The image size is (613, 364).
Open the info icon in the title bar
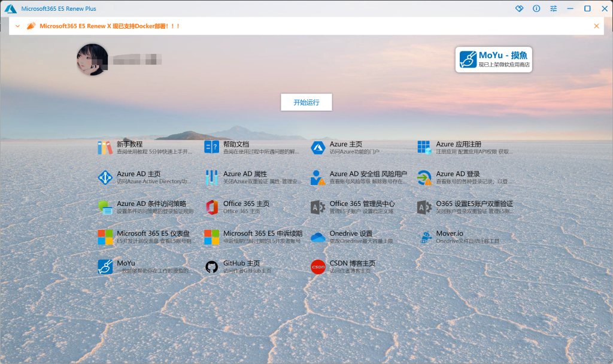(x=536, y=8)
